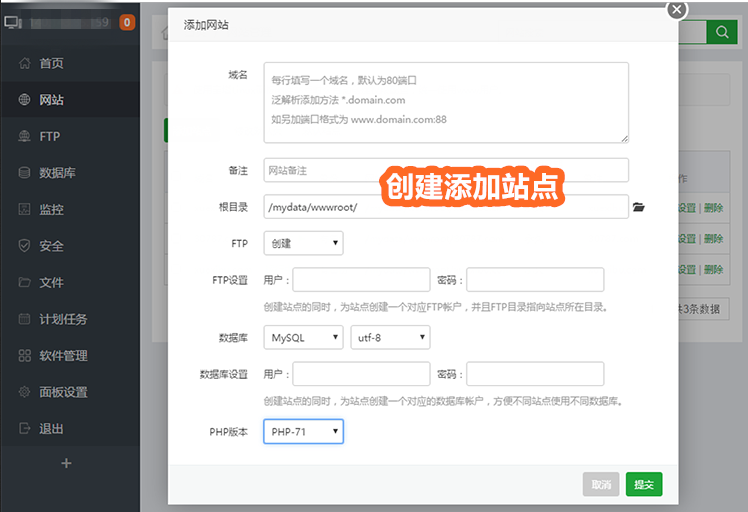Open 软件管理 software management
This screenshot has height=512, width=748.
point(62,355)
